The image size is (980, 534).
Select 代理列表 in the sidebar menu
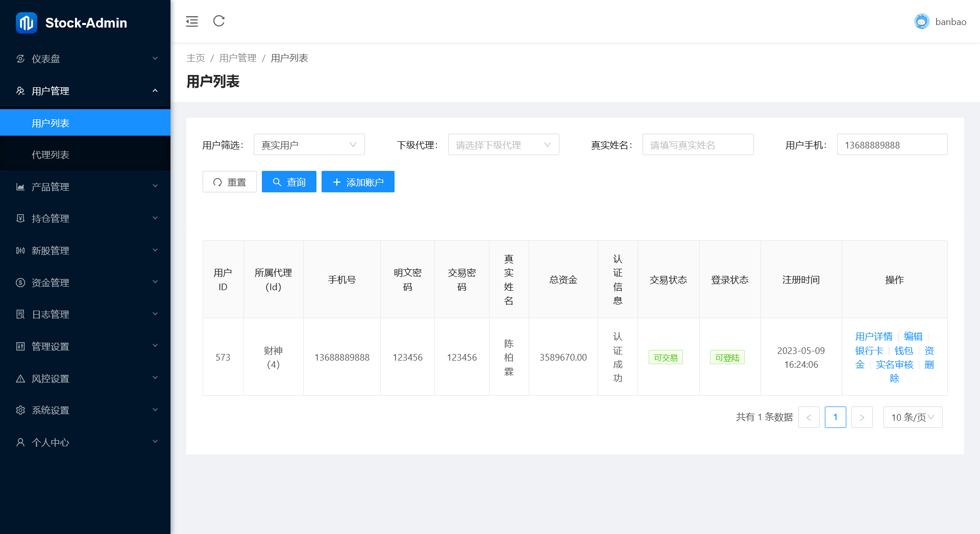click(51, 155)
